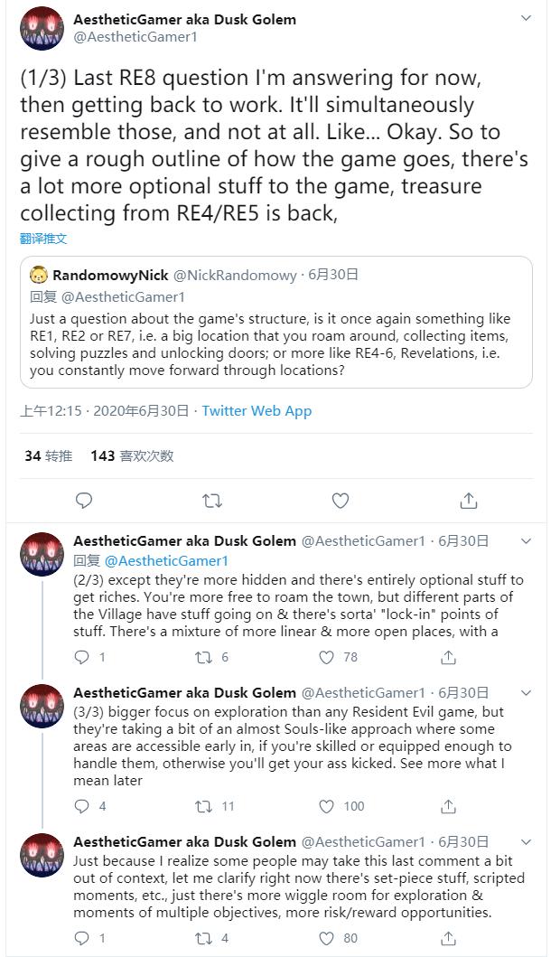Open the @AestheticGamer1 mention in (2/3) reply

click(166, 560)
